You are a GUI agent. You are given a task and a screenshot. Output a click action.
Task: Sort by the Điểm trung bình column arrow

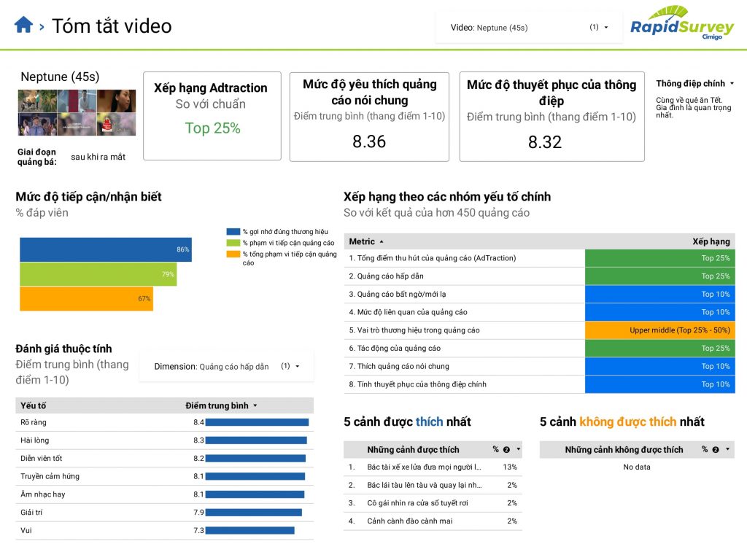[x=255, y=405]
